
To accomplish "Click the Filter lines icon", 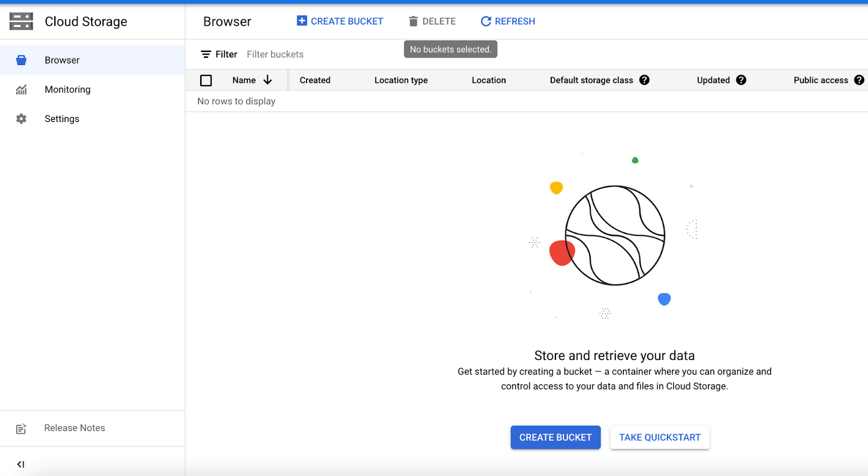I will [x=206, y=54].
